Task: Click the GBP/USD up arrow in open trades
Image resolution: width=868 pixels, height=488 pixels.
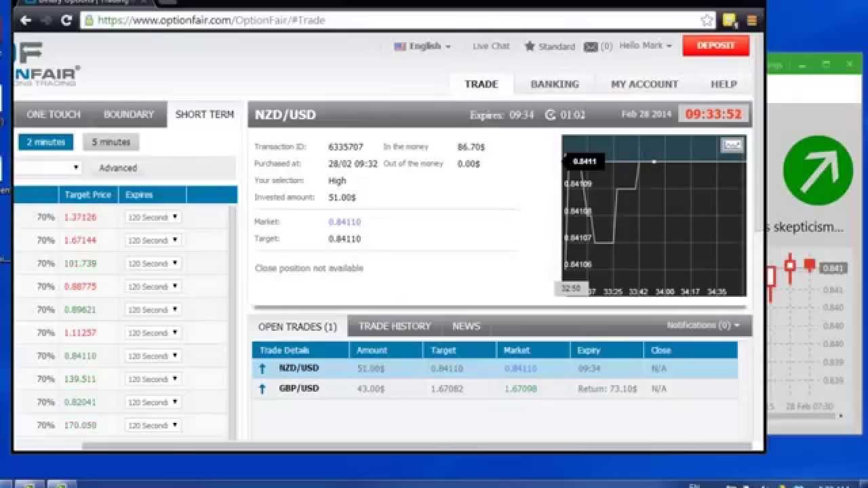Action: pos(262,389)
